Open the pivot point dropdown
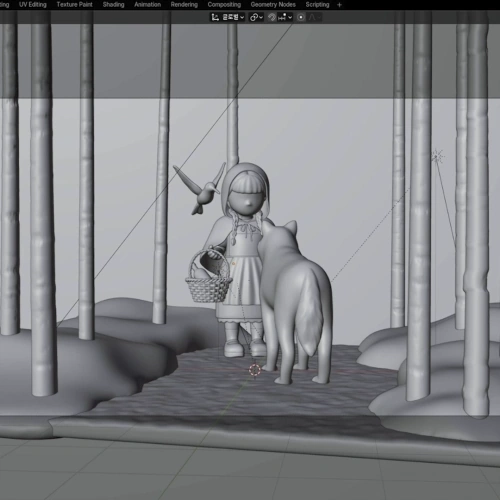This screenshot has width=500, height=500. (256, 17)
